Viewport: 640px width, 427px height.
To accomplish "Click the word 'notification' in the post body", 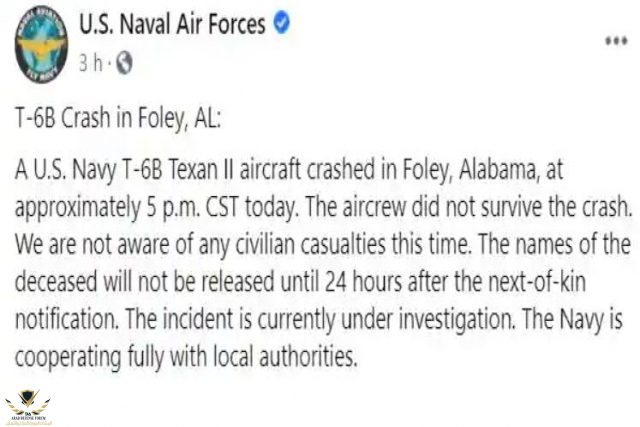I will point(67,319).
